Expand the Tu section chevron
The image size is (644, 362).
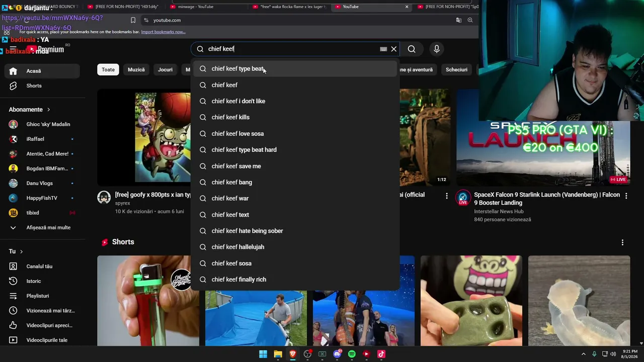21,251
